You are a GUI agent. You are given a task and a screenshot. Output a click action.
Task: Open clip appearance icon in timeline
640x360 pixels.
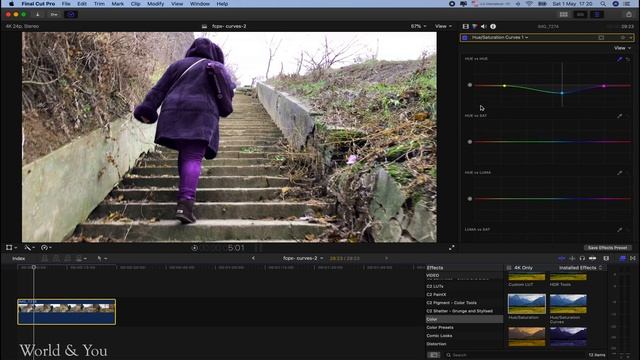tap(606, 258)
